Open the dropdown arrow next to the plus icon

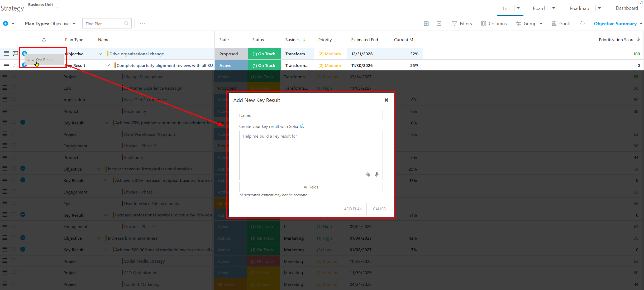pos(13,24)
